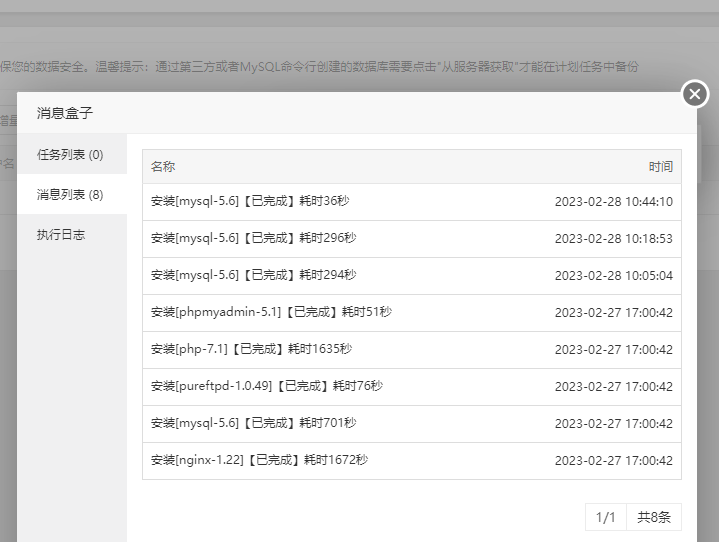Image resolution: width=719 pixels, height=542 pixels.
Task: Select message 安装[php-7.1] 耗时1635秒
Action: pyautogui.click(x=252, y=349)
